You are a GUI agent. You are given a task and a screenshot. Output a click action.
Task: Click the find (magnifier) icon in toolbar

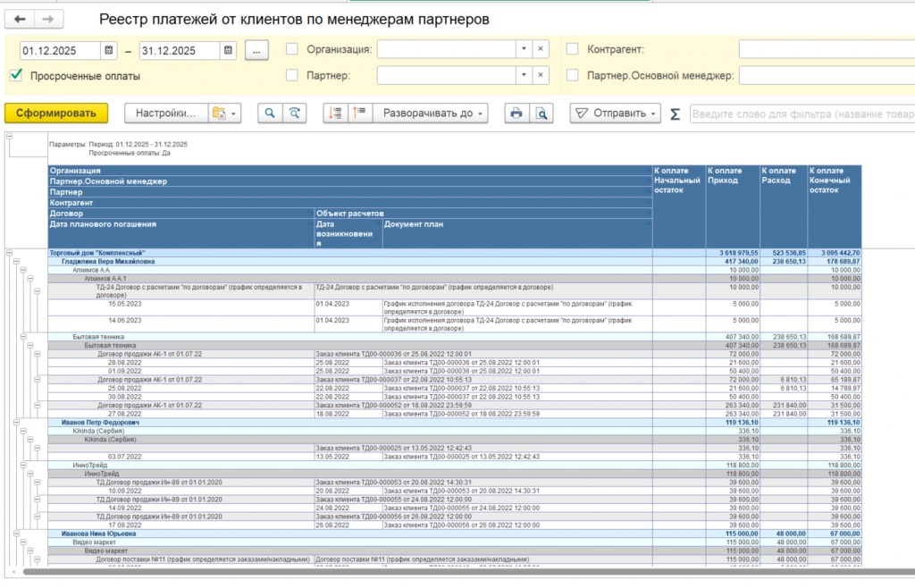[268, 113]
